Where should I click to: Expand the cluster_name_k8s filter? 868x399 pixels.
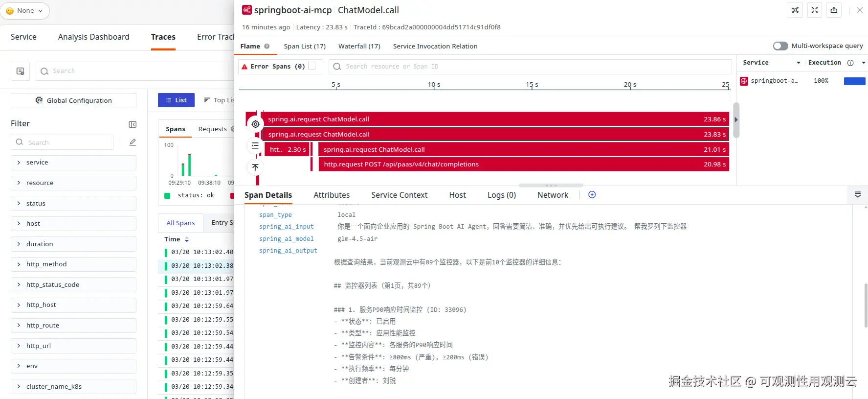pos(73,387)
